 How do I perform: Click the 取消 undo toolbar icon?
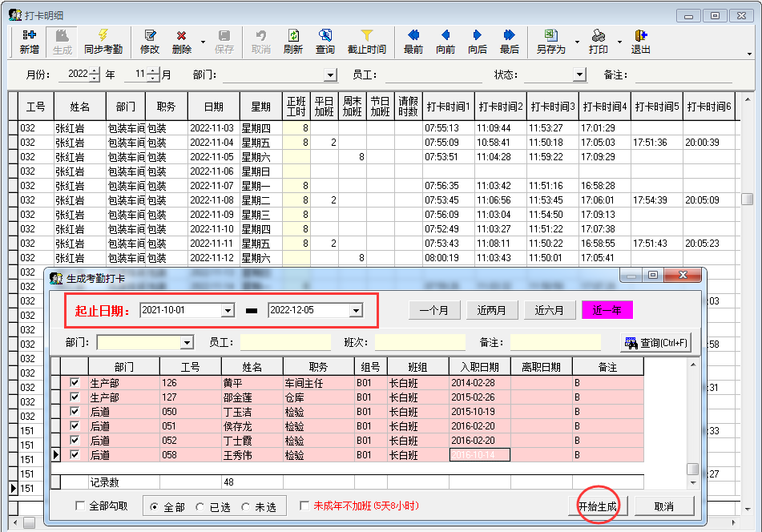pyautogui.click(x=261, y=42)
